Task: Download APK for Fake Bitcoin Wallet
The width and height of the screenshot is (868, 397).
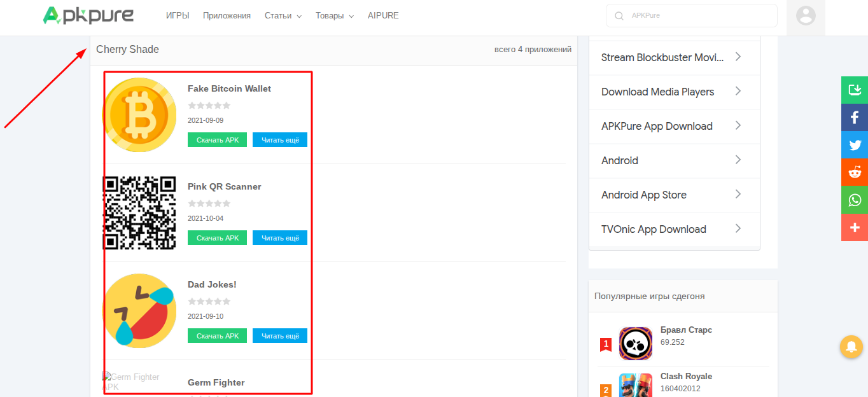Action: [217, 140]
